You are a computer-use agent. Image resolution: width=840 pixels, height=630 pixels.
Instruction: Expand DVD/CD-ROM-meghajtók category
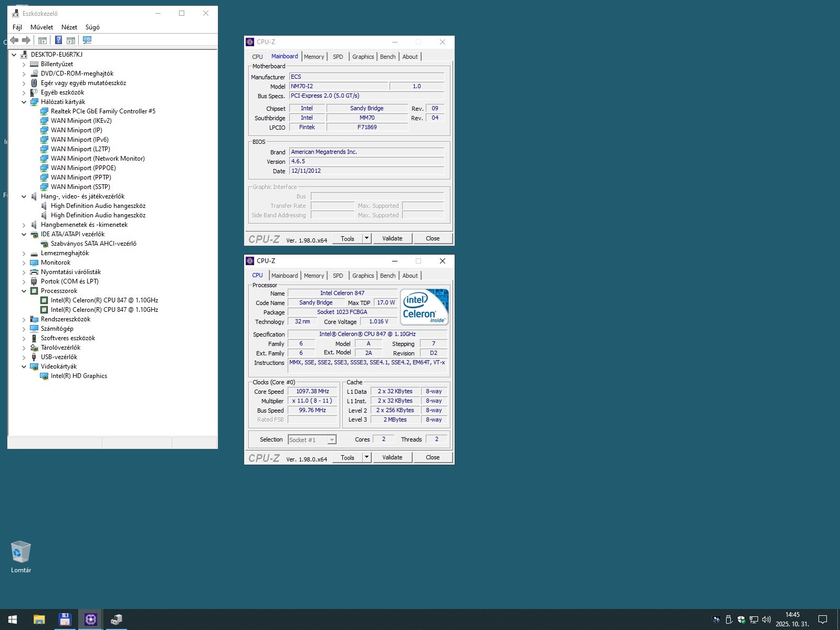[24, 73]
